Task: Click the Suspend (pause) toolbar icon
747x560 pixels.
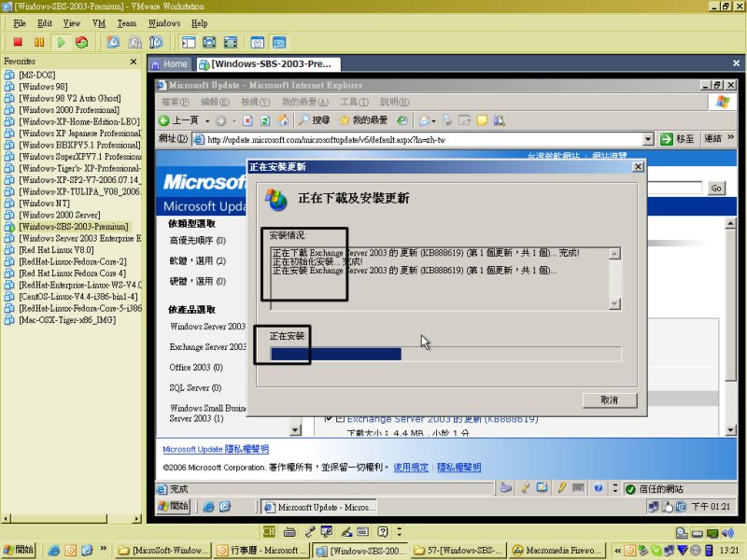Action: pyautogui.click(x=39, y=42)
